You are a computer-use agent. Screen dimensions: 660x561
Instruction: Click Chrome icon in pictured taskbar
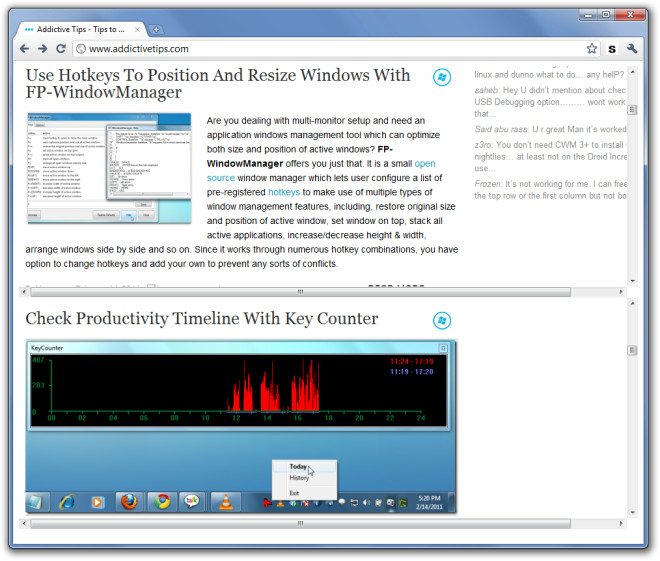(162, 502)
